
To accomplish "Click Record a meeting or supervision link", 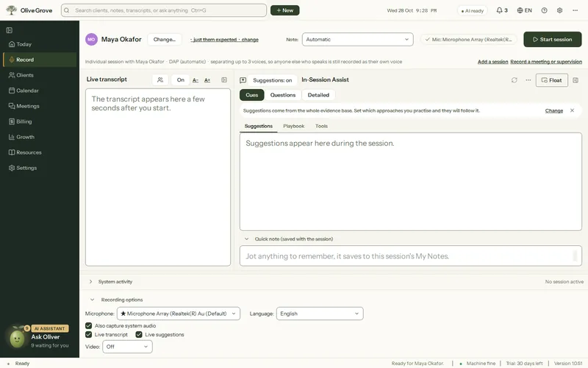I will pyautogui.click(x=546, y=62).
